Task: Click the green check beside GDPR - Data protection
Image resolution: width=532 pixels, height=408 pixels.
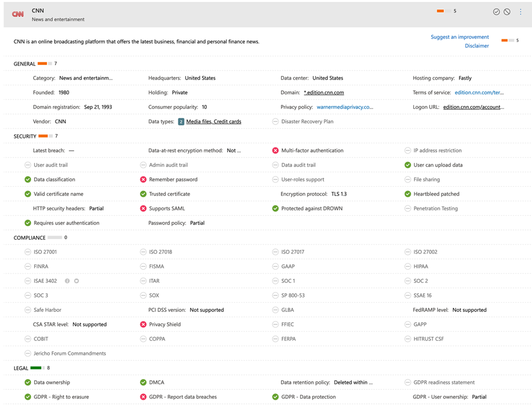Action: (276, 397)
